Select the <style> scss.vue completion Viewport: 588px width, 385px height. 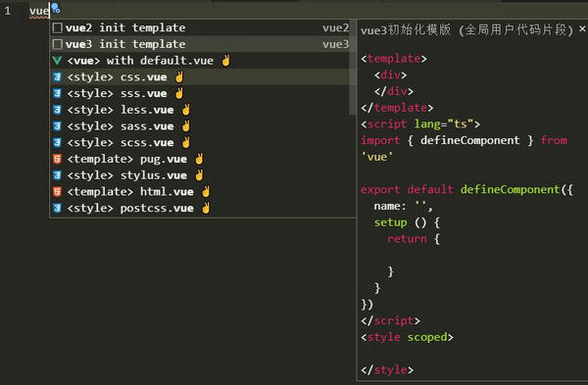(203, 142)
